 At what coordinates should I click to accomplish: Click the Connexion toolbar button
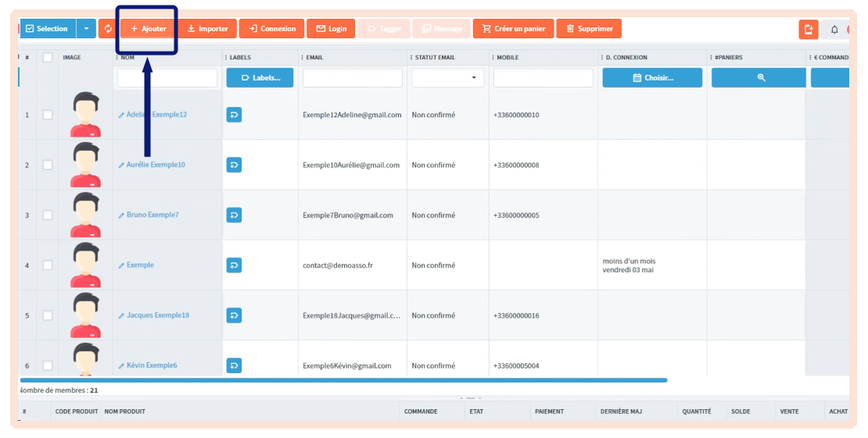(x=272, y=29)
